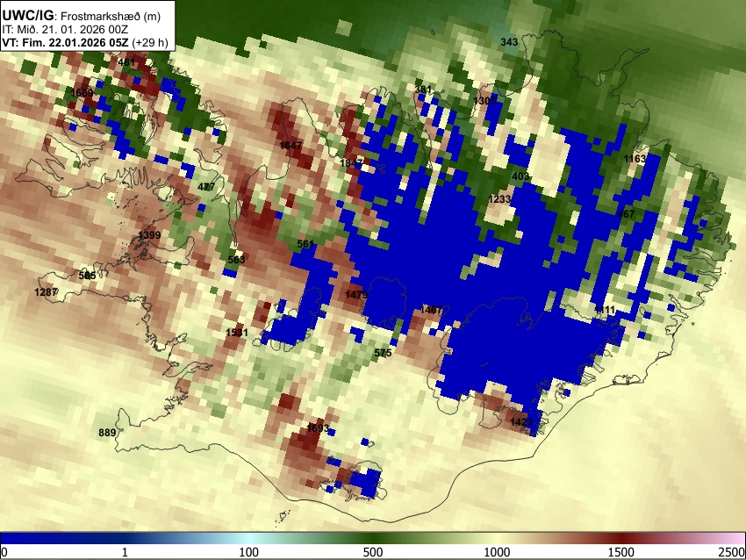Click the 500 tick on color scale

click(373, 552)
